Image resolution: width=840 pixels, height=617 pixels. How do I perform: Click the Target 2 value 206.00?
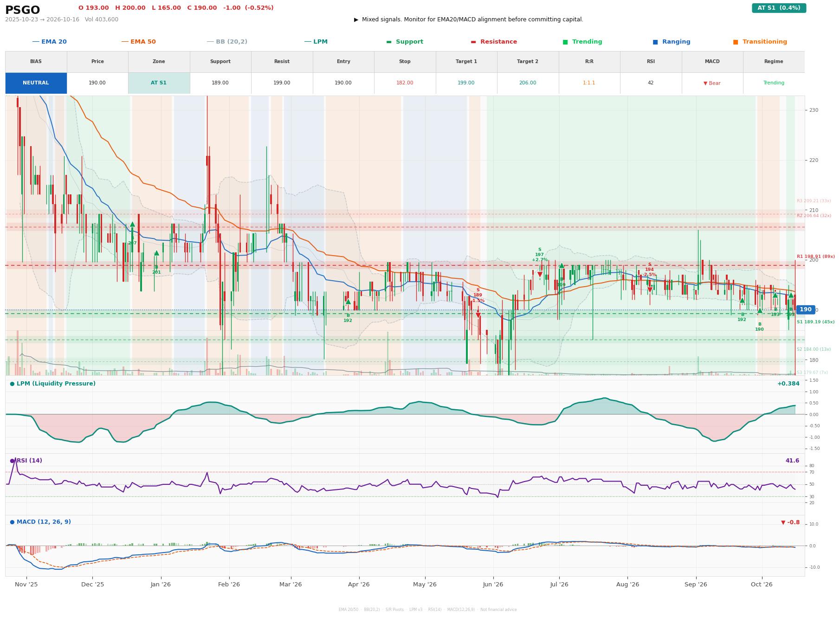tap(528, 83)
